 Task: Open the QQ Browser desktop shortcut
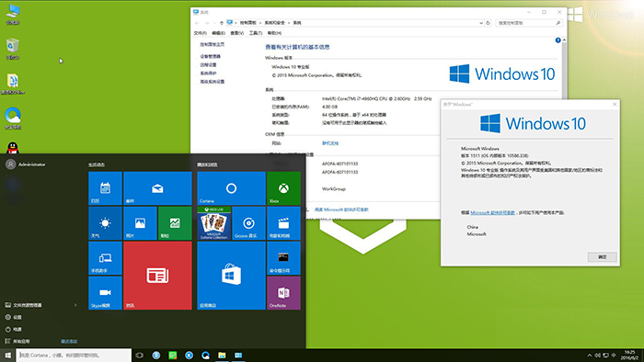coord(13,119)
